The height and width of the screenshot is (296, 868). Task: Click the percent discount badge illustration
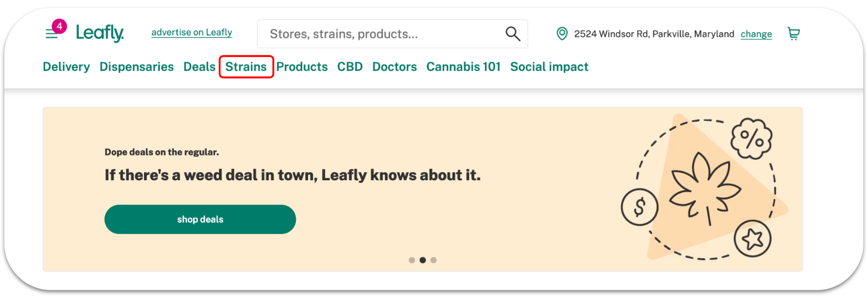click(751, 139)
